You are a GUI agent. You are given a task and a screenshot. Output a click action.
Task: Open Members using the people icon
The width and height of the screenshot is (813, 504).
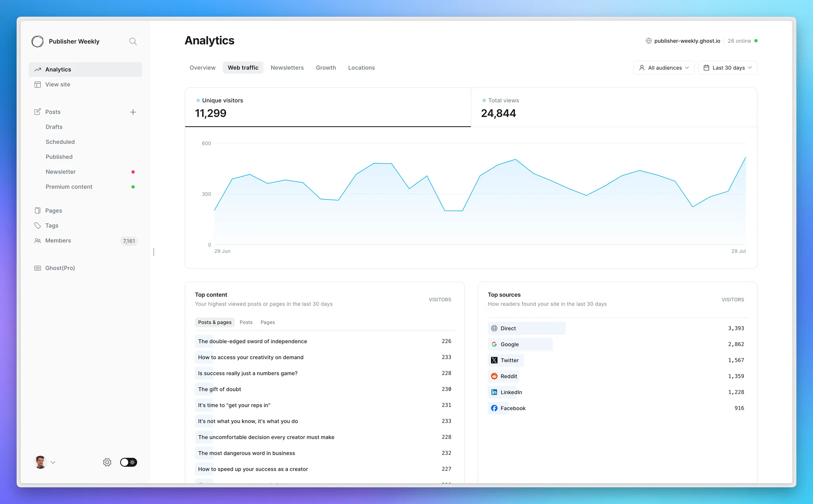38,240
